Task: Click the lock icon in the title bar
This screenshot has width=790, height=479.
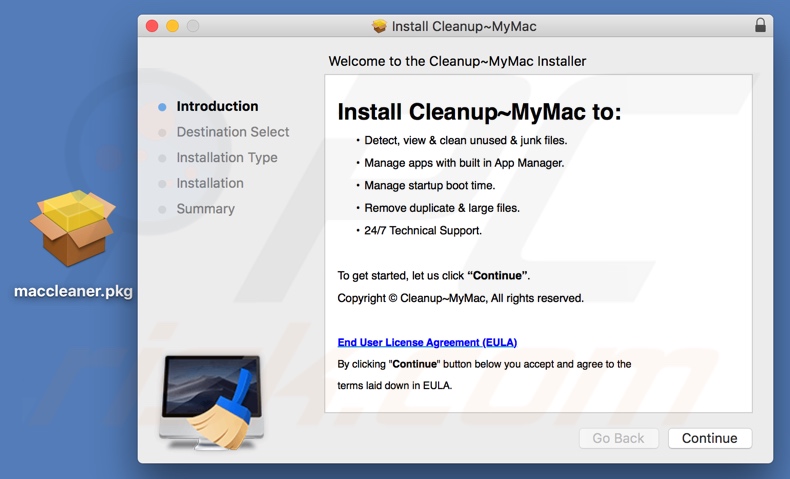Action: 760,26
